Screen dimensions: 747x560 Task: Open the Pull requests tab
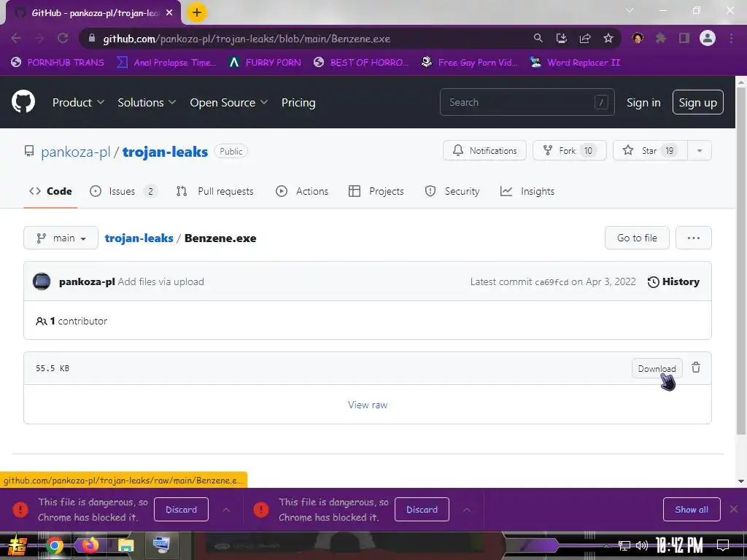(215, 191)
